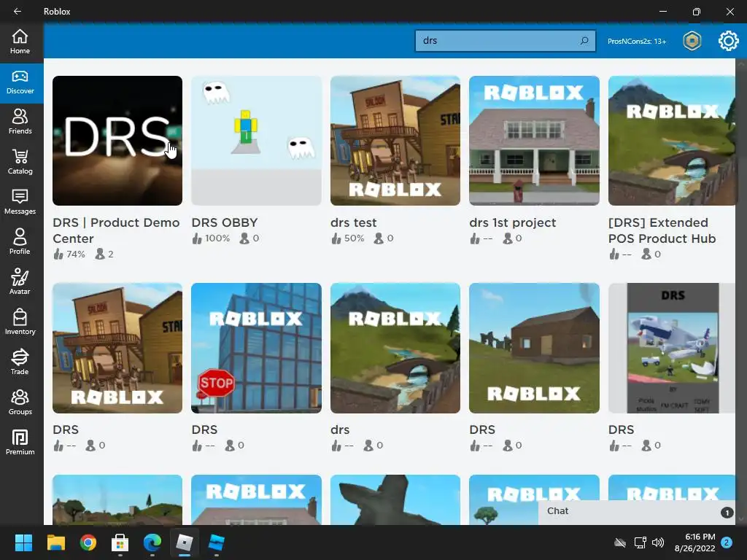Click the DRS | Product Demo Center title
This screenshot has height=560, width=747.
point(116,230)
